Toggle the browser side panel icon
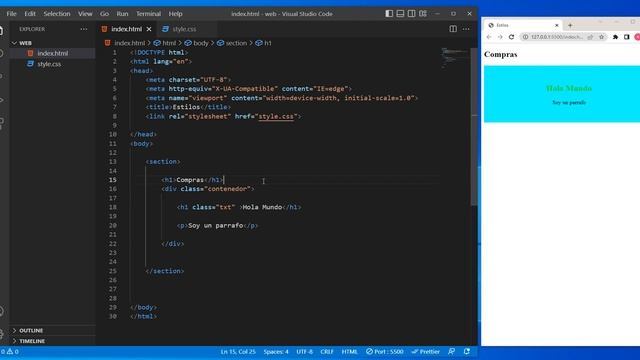 (627, 37)
